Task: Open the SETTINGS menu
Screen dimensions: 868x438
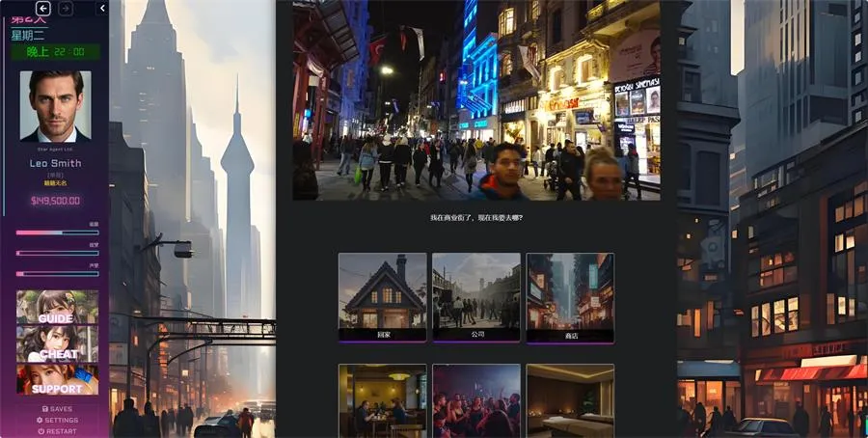Action: click(57, 421)
